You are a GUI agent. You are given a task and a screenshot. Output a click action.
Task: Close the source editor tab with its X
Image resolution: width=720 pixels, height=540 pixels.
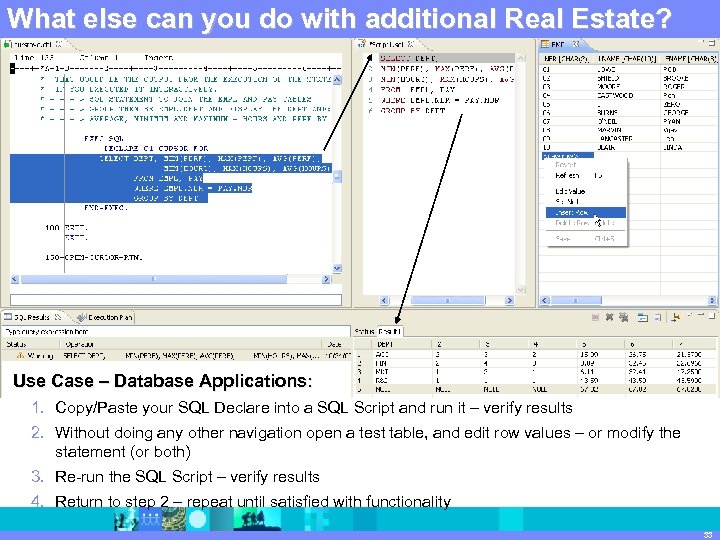pos(58,45)
